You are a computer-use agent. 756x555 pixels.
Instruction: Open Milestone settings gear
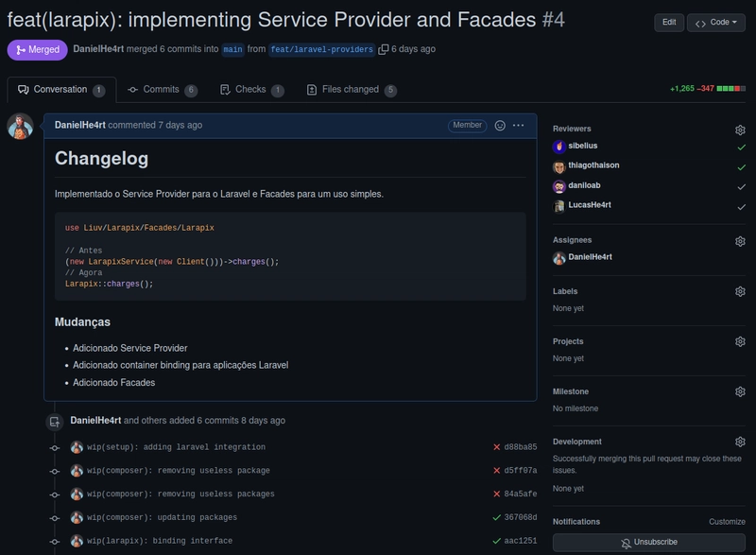click(x=740, y=391)
